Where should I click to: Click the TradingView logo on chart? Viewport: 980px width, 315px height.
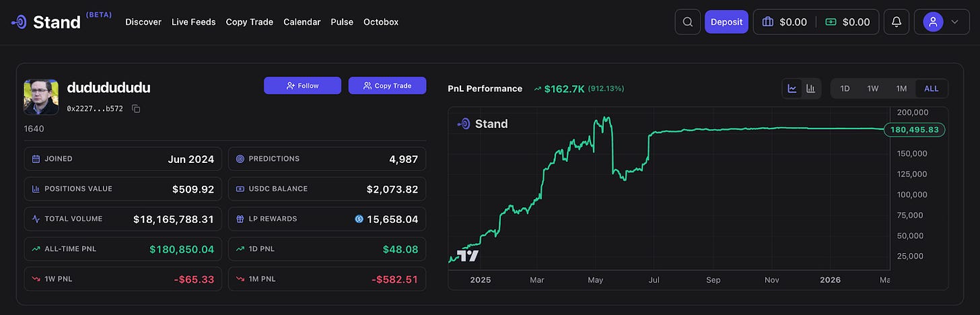point(468,256)
